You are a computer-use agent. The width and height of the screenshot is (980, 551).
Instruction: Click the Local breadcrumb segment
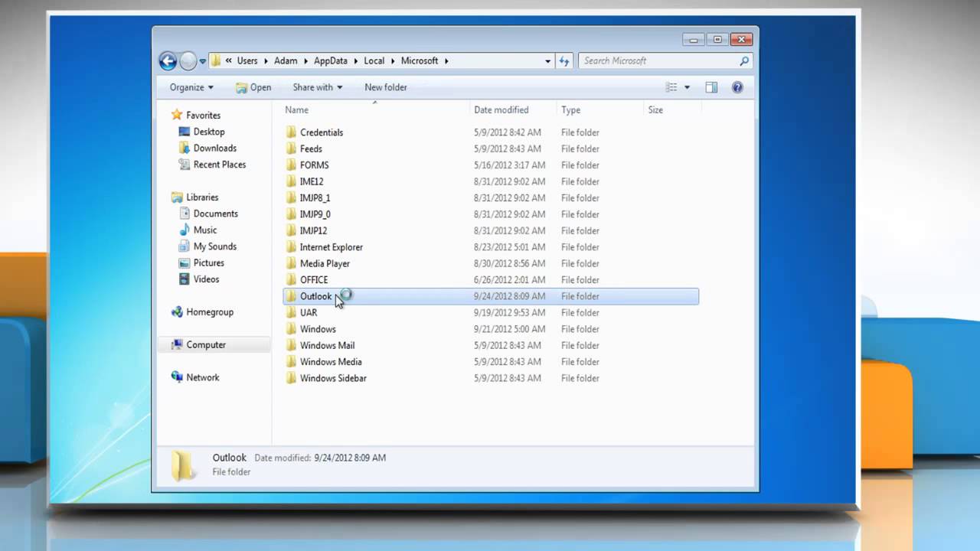(374, 60)
